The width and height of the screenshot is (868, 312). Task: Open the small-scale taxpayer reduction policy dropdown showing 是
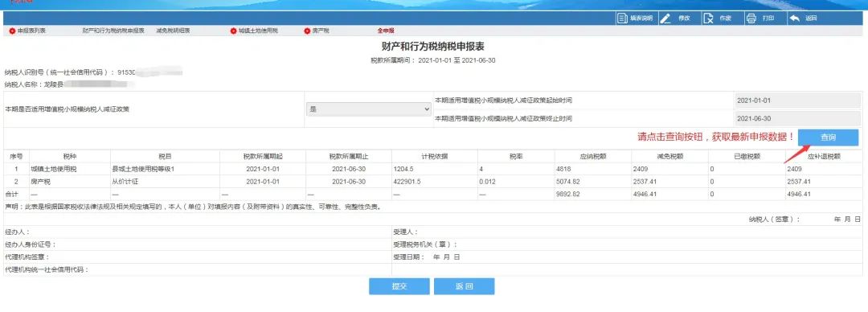point(369,109)
